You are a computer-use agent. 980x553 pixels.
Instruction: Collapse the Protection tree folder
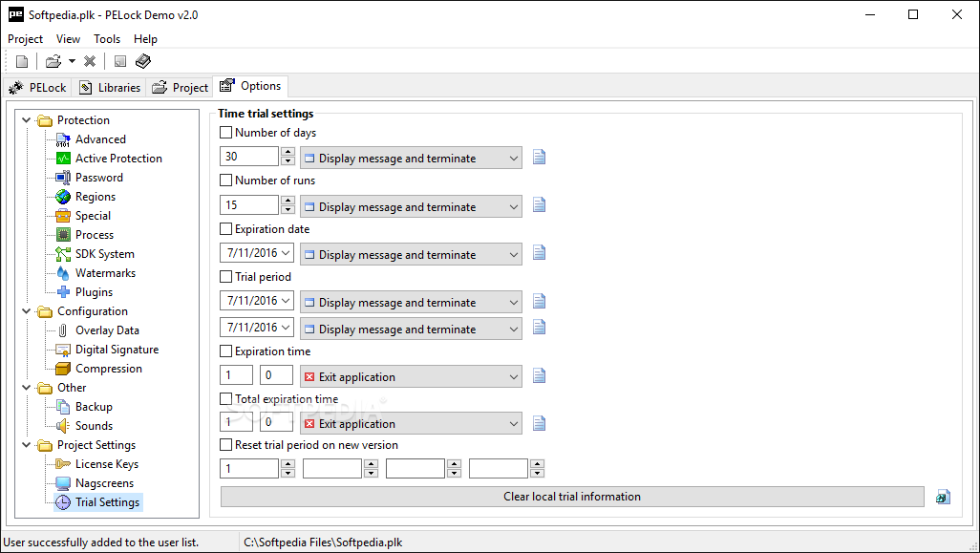[26, 120]
